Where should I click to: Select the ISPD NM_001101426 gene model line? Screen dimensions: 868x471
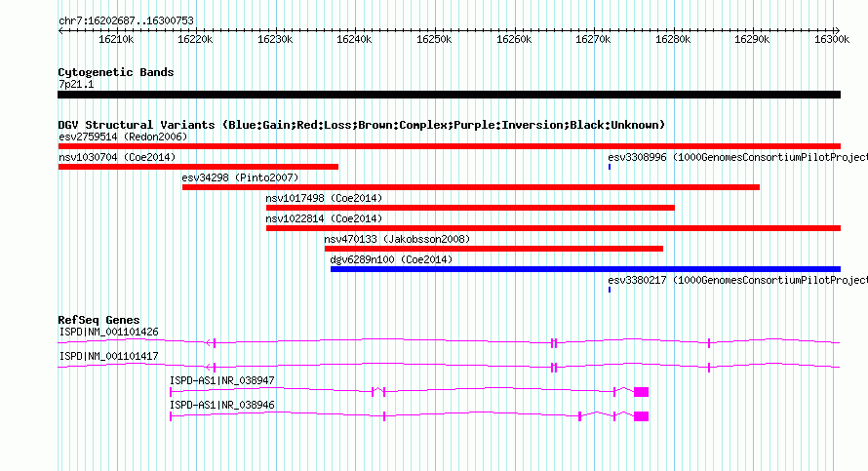click(x=449, y=342)
